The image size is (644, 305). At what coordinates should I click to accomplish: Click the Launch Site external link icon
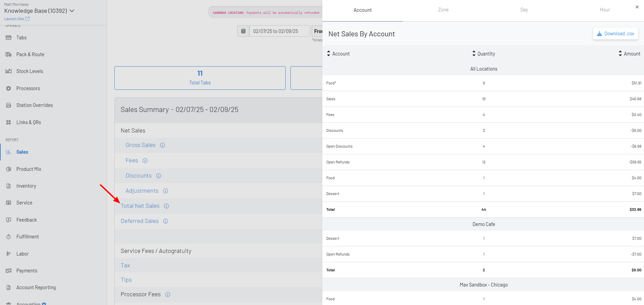(28, 19)
